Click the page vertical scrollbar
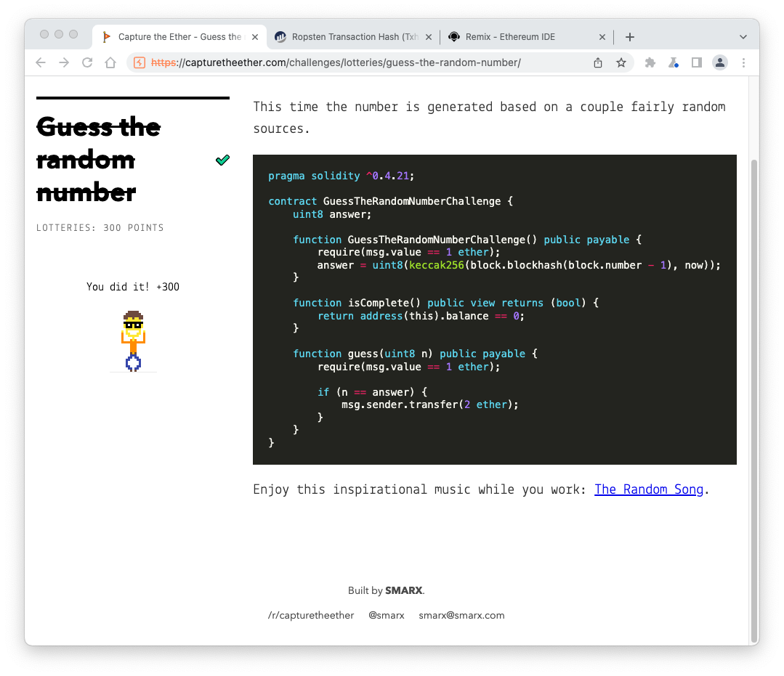 [754, 401]
